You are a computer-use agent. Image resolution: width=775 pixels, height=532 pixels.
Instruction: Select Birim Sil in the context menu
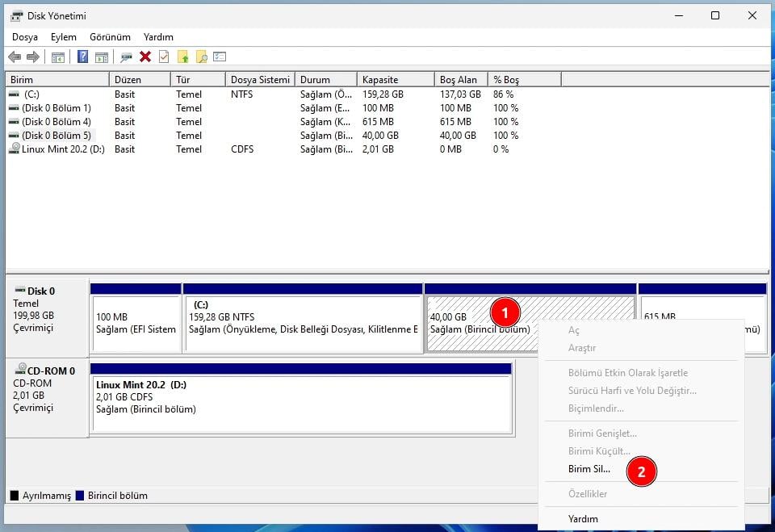[587, 469]
